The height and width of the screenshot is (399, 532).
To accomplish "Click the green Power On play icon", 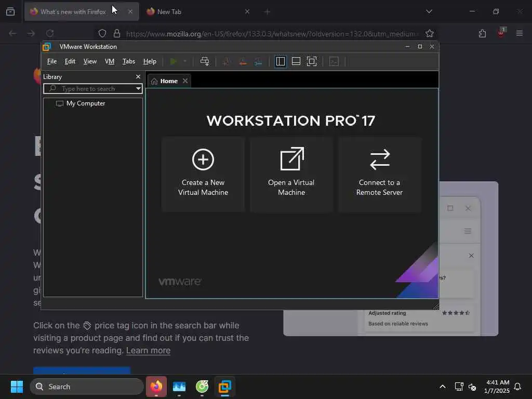I will tap(174, 61).
